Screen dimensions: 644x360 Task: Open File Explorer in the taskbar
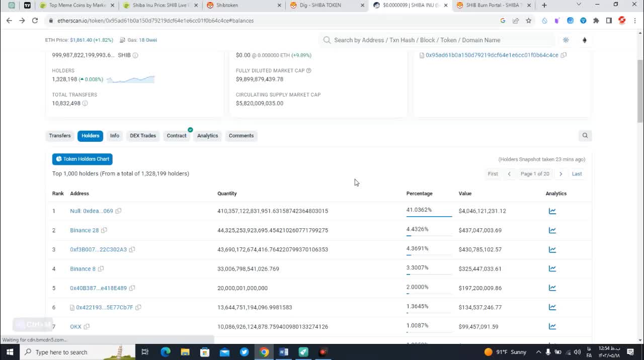185,352
